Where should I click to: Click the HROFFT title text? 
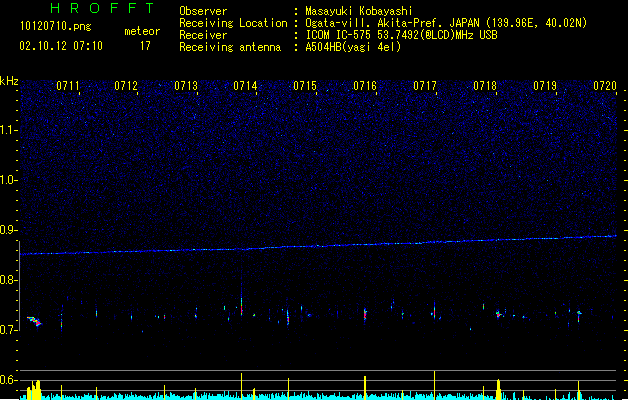[102, 8]
